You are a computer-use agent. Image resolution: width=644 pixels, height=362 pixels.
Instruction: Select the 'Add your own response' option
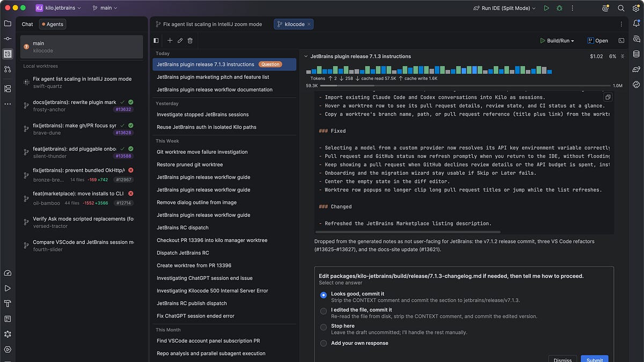[323, 343]
